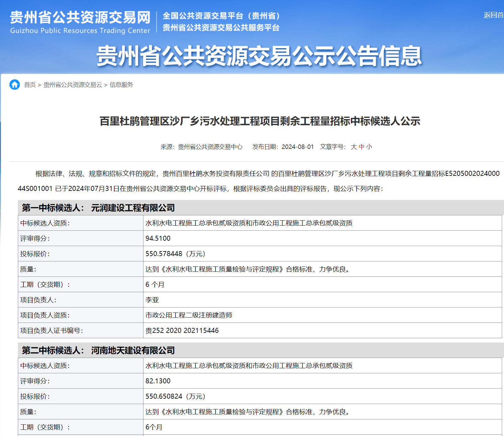This screenshot has height=436, width=504.
Task: Click the bid price 550.578448(万元)
Action: point(175,254)
